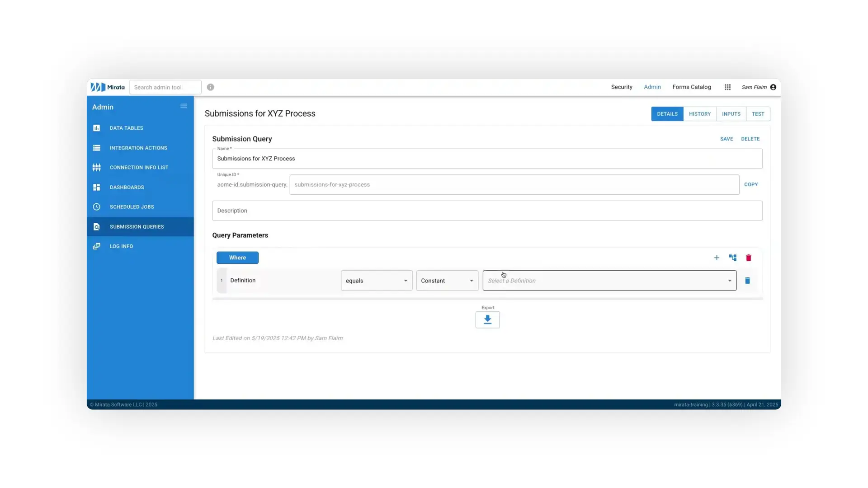Click the Connection Info List icon
Image resolution: width=868 pixels, height=488 pixels.
pos(97,167)
